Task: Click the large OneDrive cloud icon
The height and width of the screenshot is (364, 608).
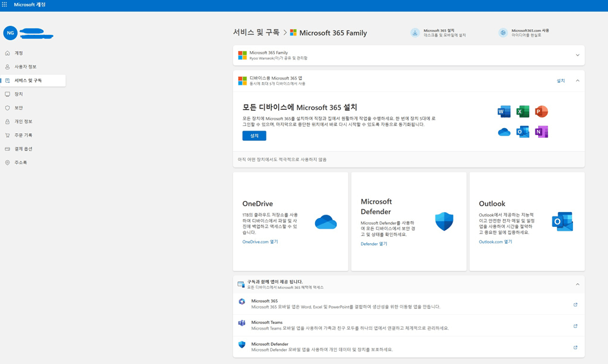Action: pos(326,222)
